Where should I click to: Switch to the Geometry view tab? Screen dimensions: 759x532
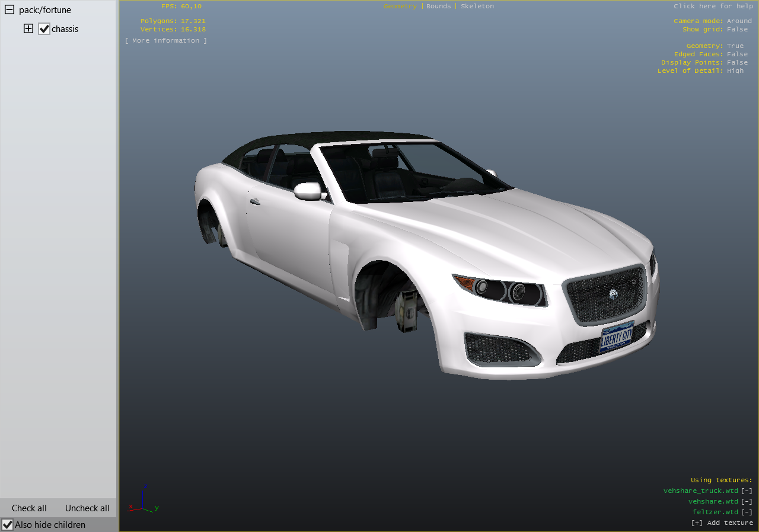(x=400, y=6)
